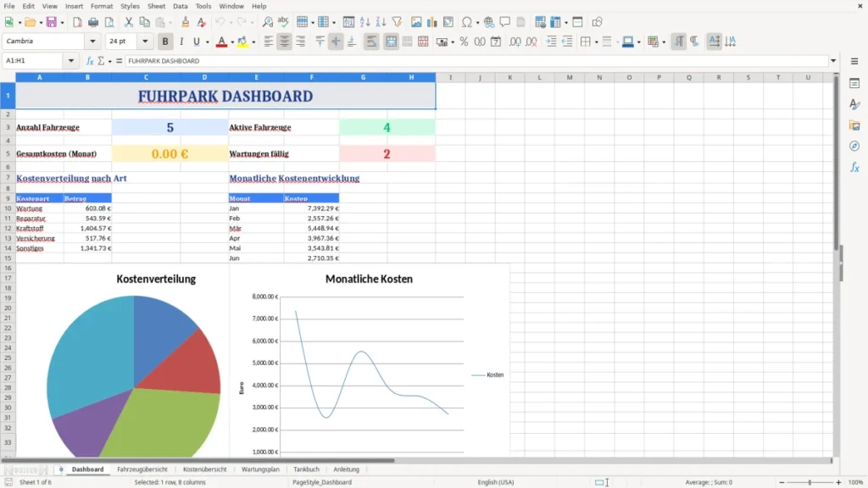Toggle Align Right
868x488 pixels.
pyautogui.click(x=301, y=42)
